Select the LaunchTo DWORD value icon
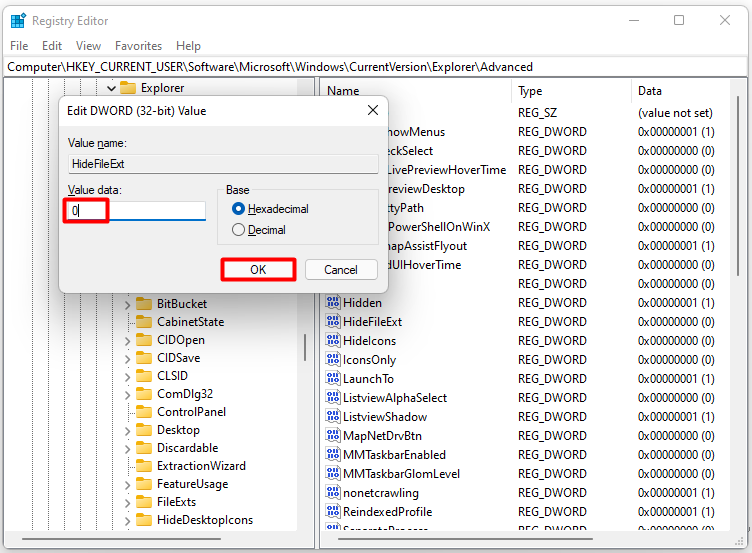The width and height of the screenshot is (752, 553). (333, 378)
